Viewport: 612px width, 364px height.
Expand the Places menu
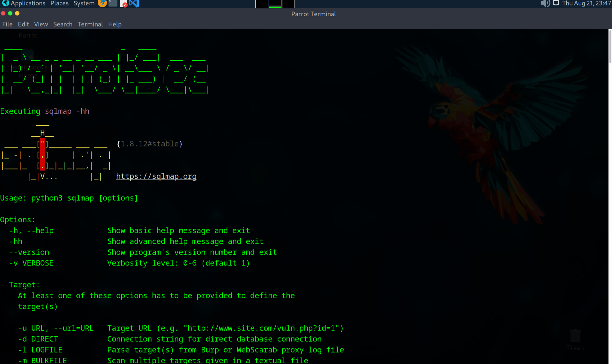59,4
